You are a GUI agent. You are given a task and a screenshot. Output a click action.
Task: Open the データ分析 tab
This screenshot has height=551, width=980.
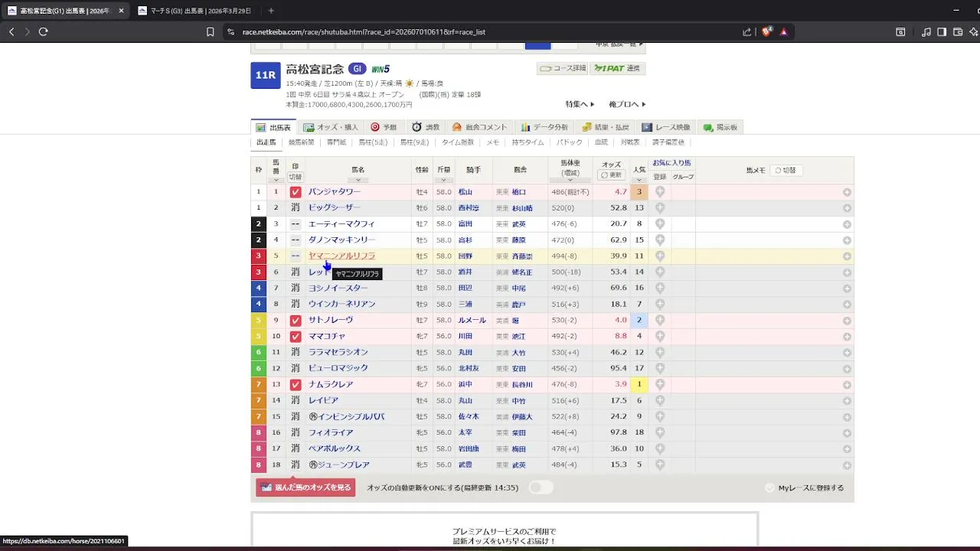coord(544,127)
